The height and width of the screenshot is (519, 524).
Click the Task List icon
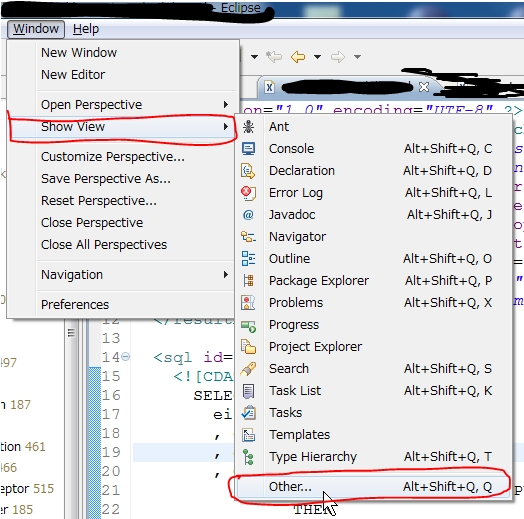tap(248, 391)
